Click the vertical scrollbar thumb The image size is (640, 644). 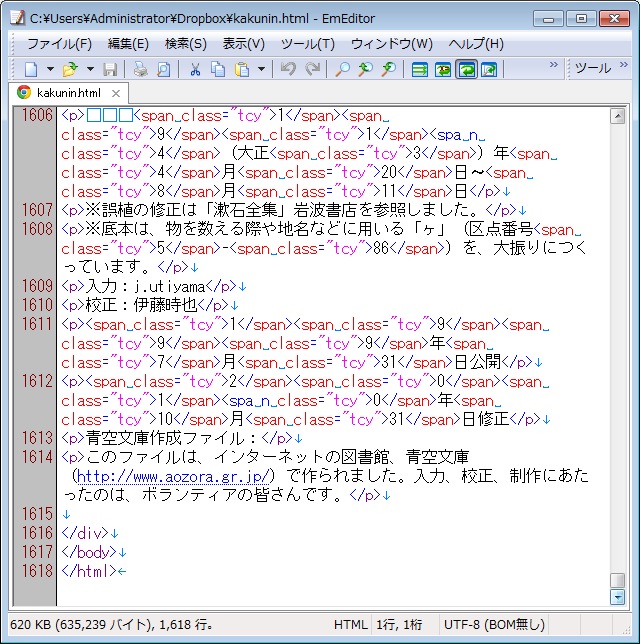pos(617,580)
